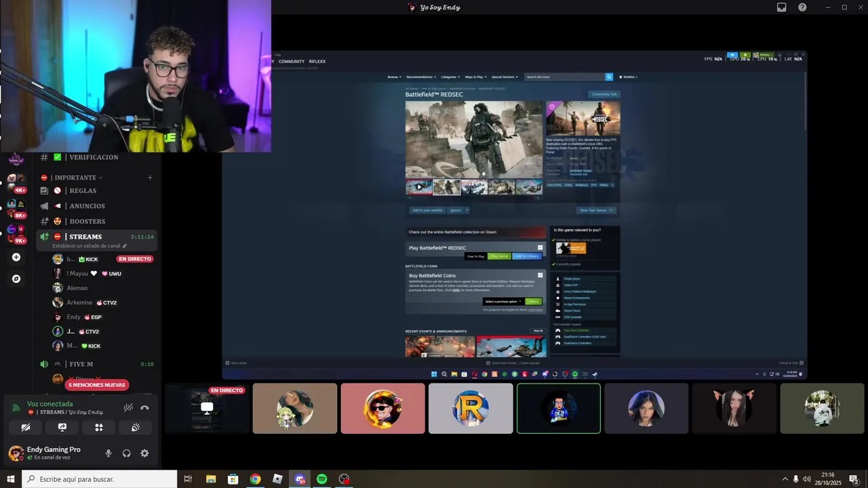Toggle noise suppression waveform icon
This screenshot has width=868, height=488.
(x=128, y=407)
